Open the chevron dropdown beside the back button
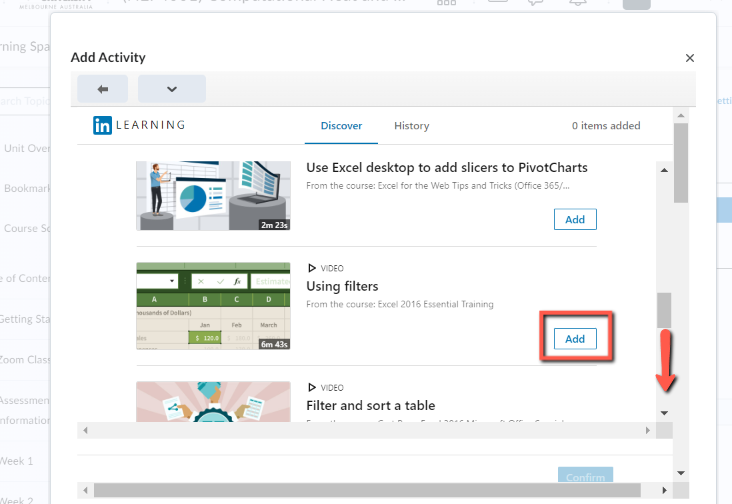Viewport: 732px width, 504px height. point(172,89)
